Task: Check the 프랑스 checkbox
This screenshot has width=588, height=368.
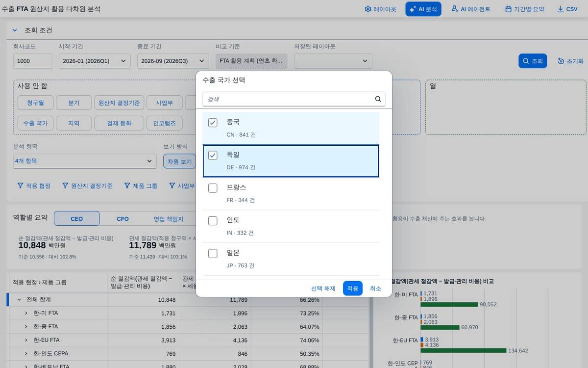Action: click(x=213, y=188)
